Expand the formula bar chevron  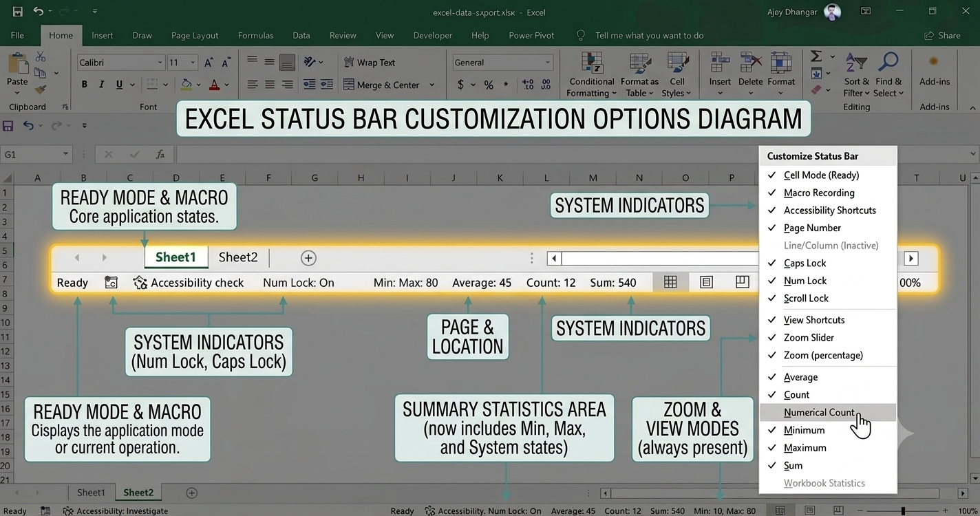973,154
